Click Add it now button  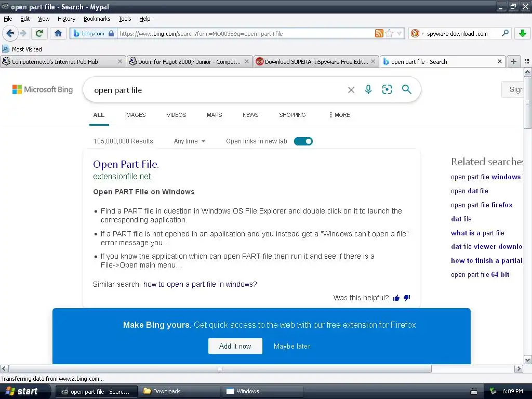pos(235,346)
